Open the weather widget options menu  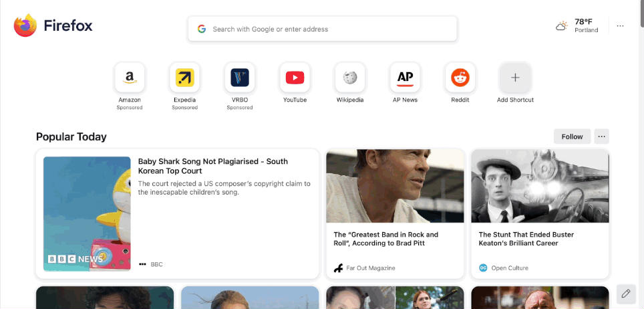[x=620, y=26]
